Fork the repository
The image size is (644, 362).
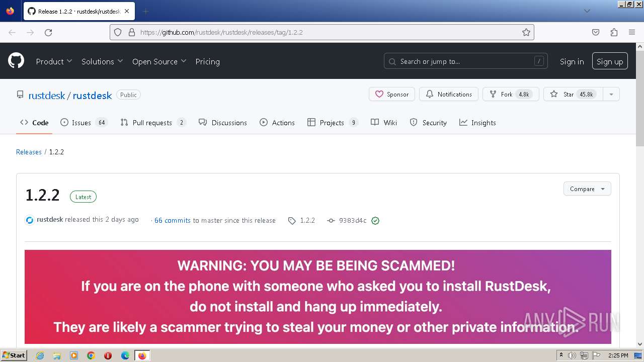pyautogui.click(x=511, y=94)
